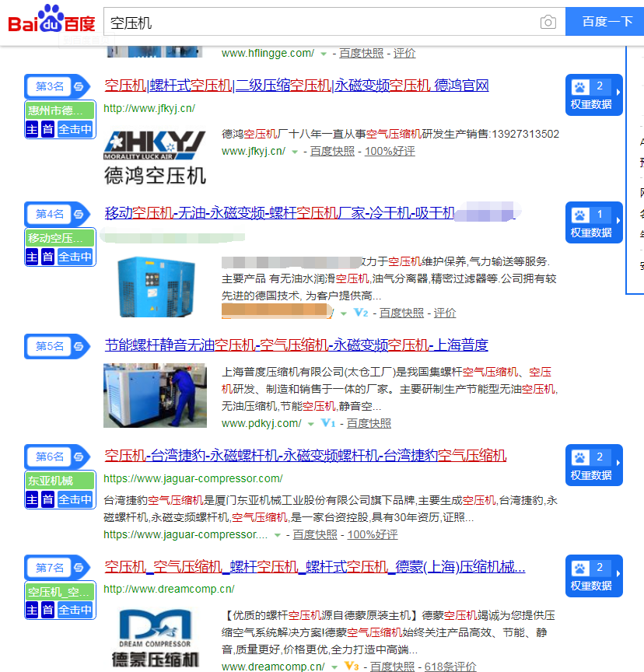Click the green 惠州市德... label
The width and height of the screenshot is (644, 672).
[x=60, y=110]
